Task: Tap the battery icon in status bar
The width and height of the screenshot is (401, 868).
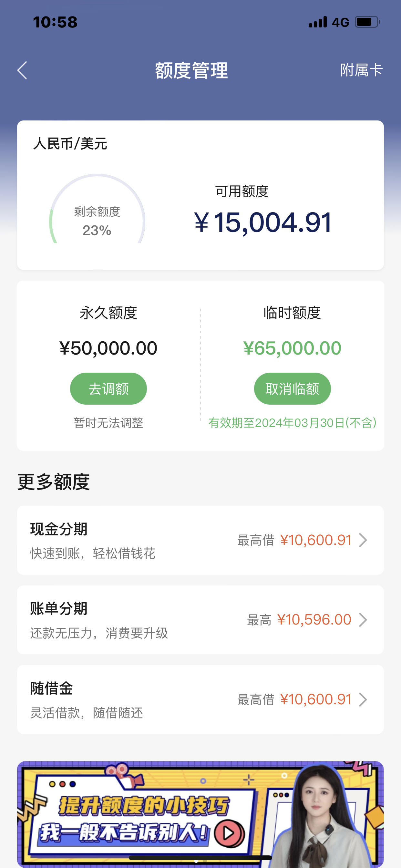Action: pyautogui.click(x=367, y=22)
